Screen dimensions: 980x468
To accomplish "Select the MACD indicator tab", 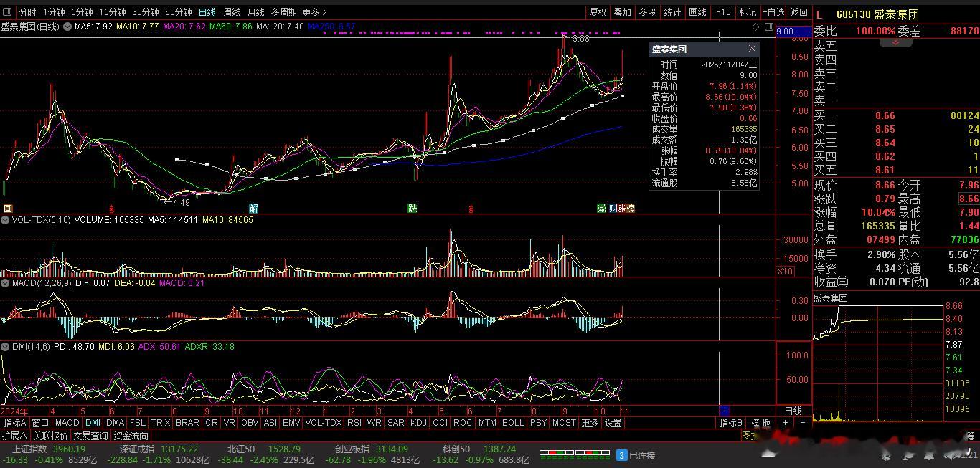I will pos(67,424).
